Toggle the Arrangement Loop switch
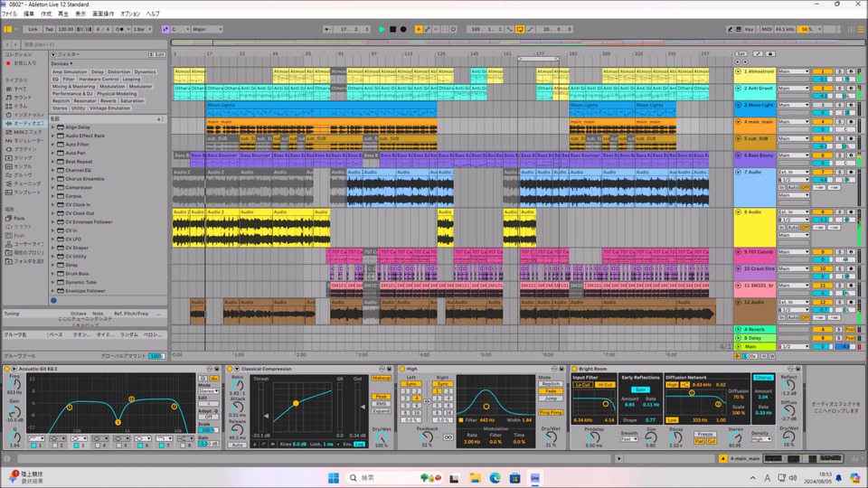Image resolution: width=868 pixels, height=488 pixels. (x=520, y=29)
